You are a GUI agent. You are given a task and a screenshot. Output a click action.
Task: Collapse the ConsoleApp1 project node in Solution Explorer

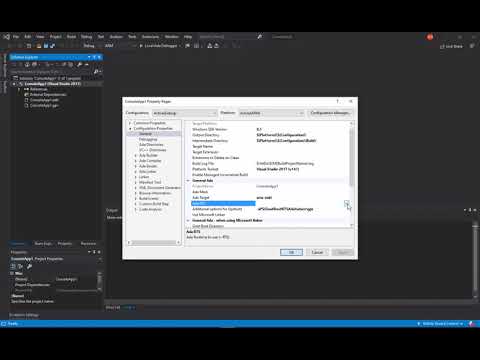click(x=14, y=84)
